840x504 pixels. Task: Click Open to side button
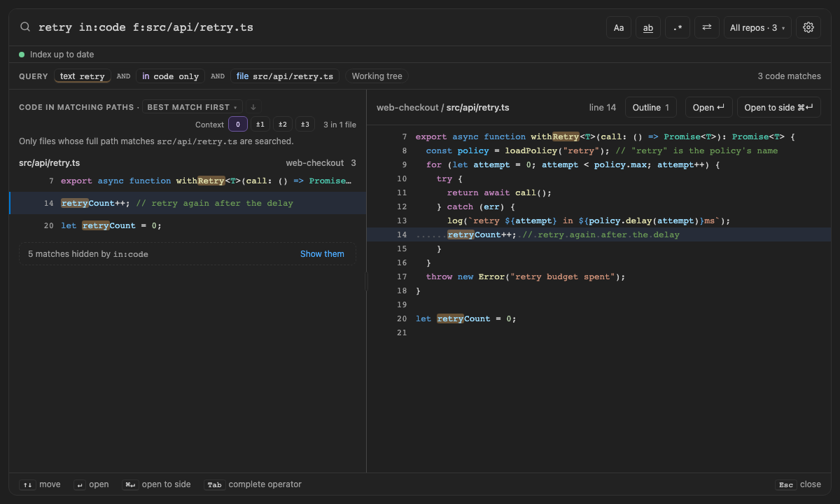pos(779,107)
